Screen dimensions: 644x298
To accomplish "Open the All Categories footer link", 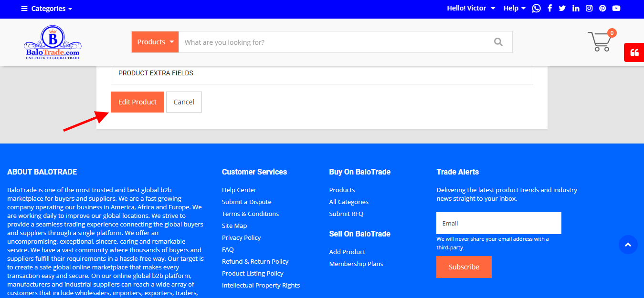I will tap(349, 202).
